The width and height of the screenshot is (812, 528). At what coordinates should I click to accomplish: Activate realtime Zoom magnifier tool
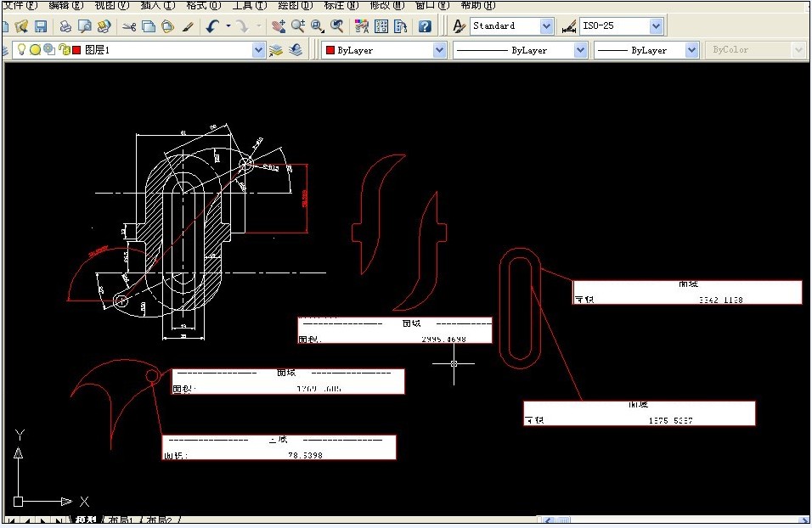coord(298,25)
